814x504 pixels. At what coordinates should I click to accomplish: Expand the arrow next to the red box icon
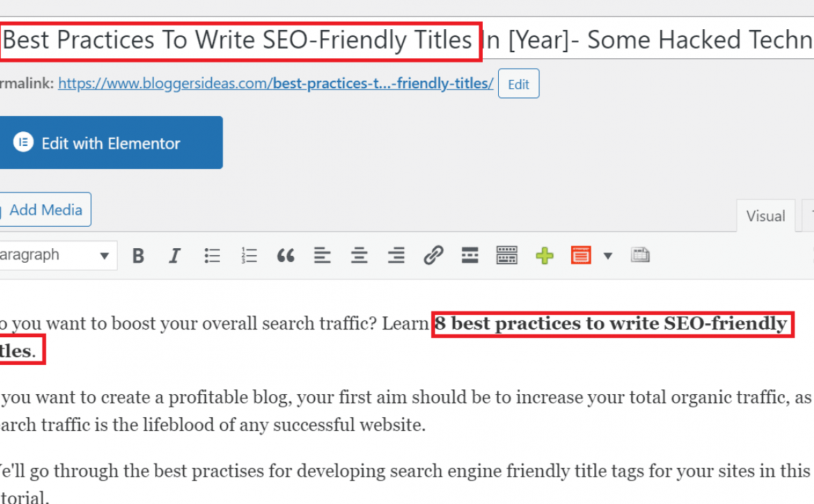click(x=608, y=256)
